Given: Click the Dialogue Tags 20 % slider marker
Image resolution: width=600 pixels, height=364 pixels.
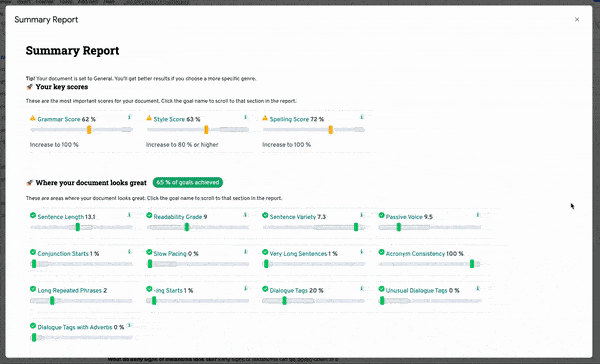Looking at the screenshot, I should pos(284,301).
